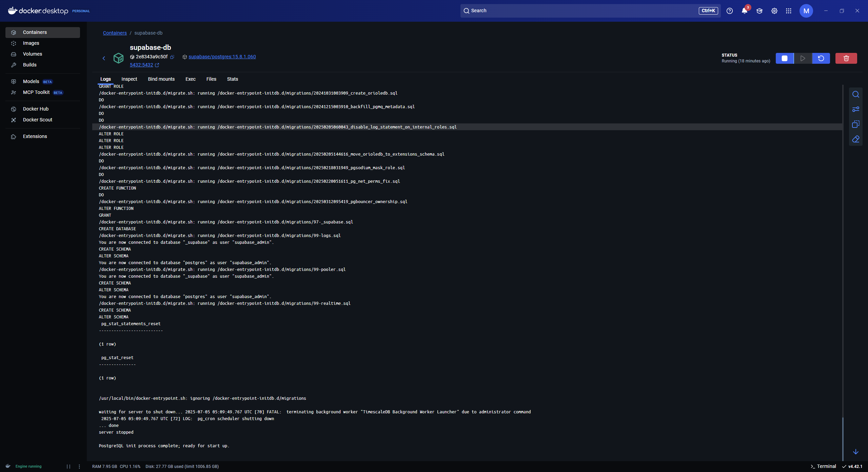This screenshot has width=868, height=472.
Task: Switch to the Stats tab
Action: tap(232, 79)
